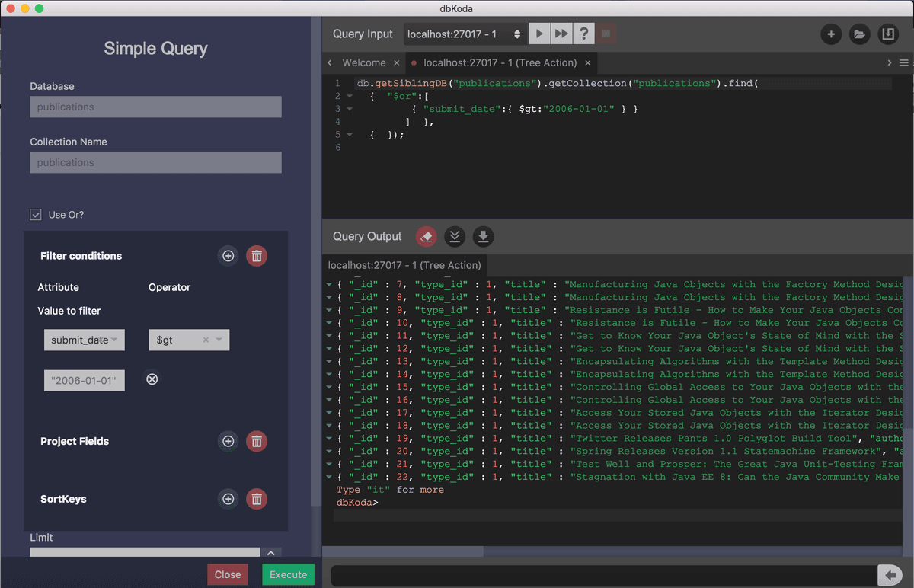Download the query output with the download icon

(483, 237)
